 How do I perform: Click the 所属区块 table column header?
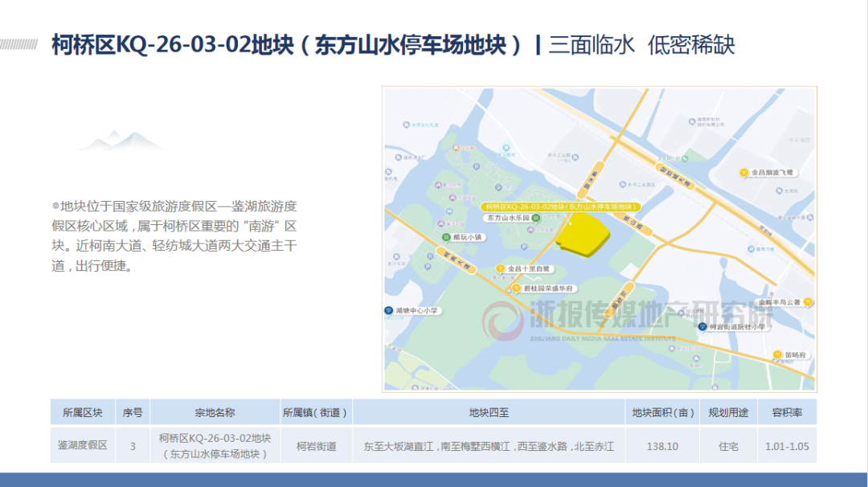82,412
